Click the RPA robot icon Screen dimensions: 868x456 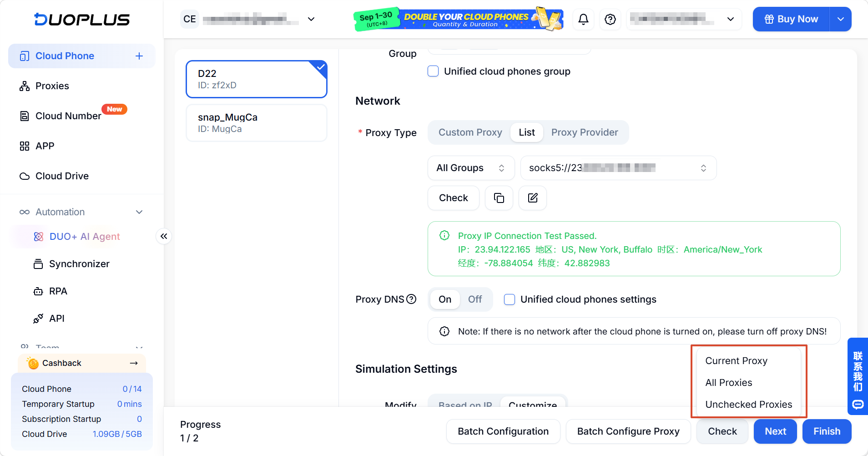38,291
